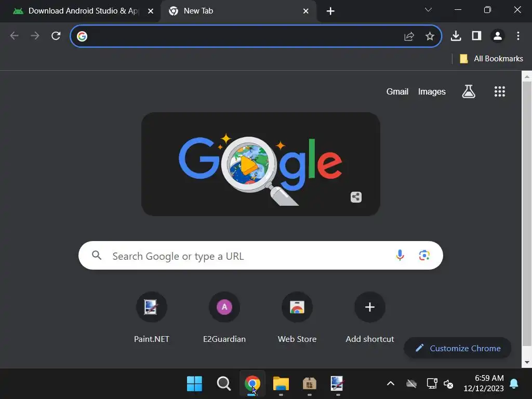Screen dimensions: 532x399
Task: Open Google Images link
Action: coord(432,91)
